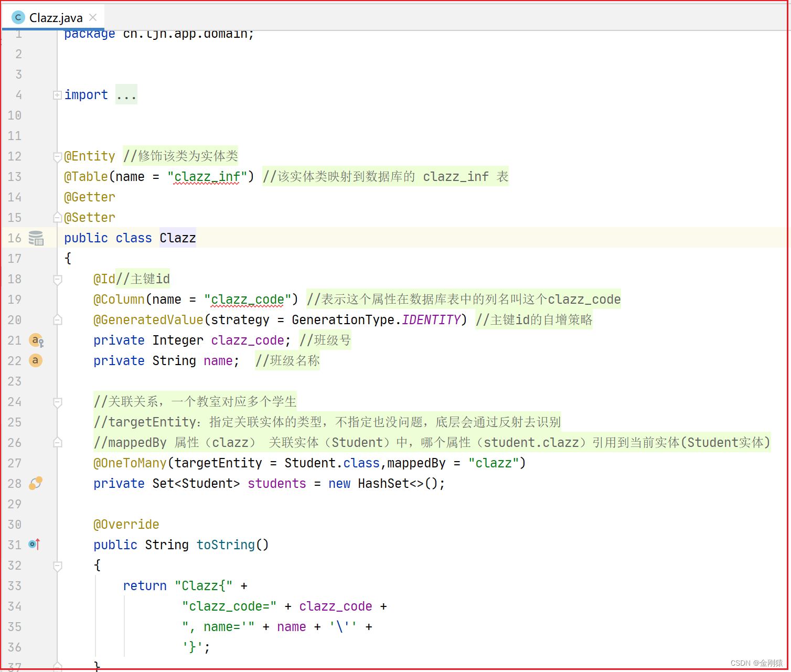This screenshot has width=791, height=672.
Task: Click the override method gutter icon line 31
Action: pyautogui.click(x=35, y=545)
